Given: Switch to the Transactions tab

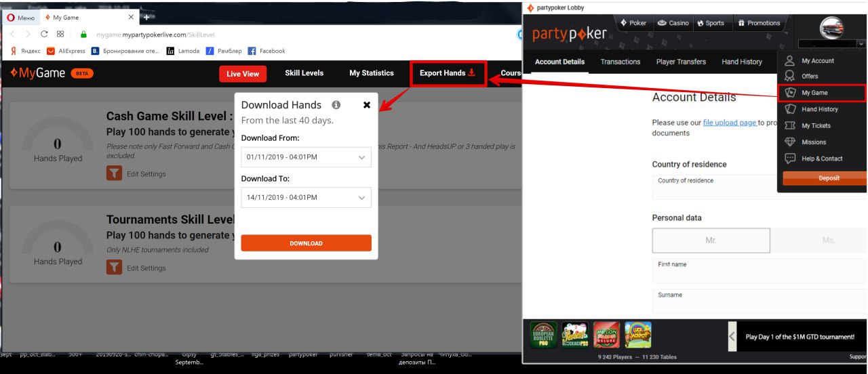Looking at the screenshot, I should [x=620, y=62].
